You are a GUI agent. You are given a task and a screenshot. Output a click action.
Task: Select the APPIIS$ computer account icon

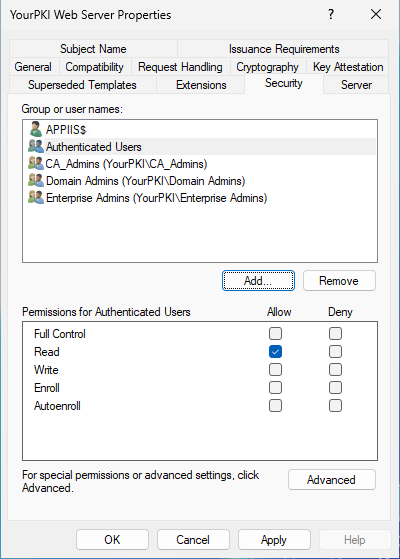point(36,129)
